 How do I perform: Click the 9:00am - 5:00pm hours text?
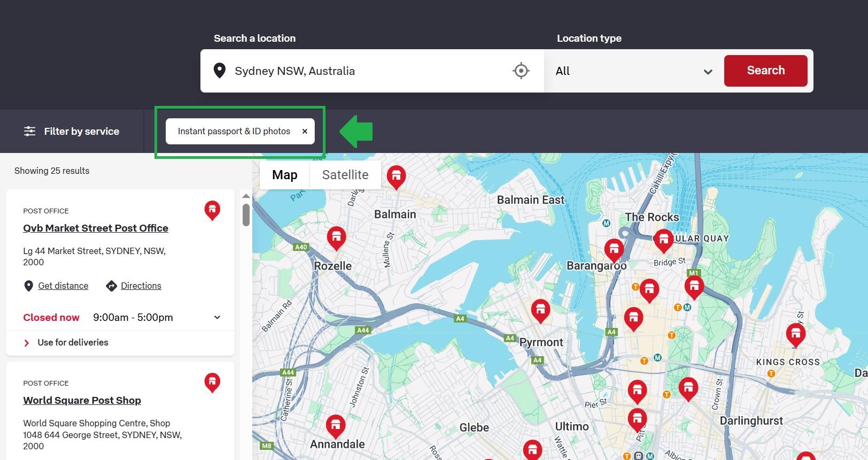click(x=133, y=318)
